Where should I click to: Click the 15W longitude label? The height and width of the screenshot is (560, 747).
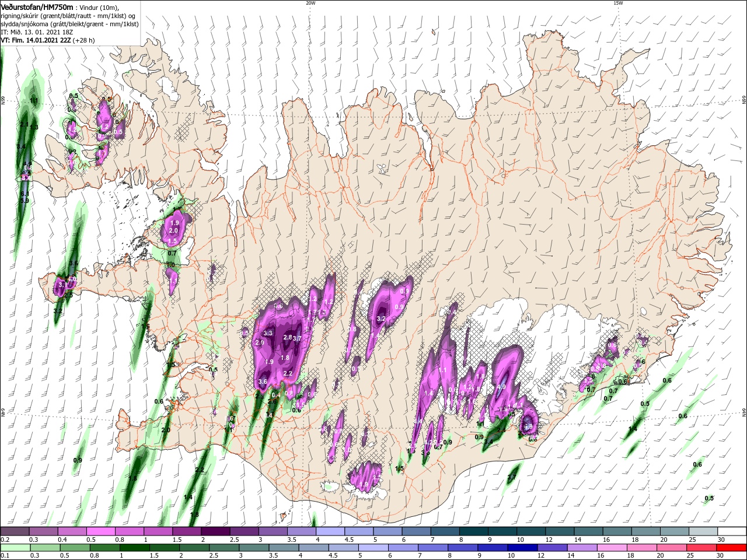click(x=618, y=3)
